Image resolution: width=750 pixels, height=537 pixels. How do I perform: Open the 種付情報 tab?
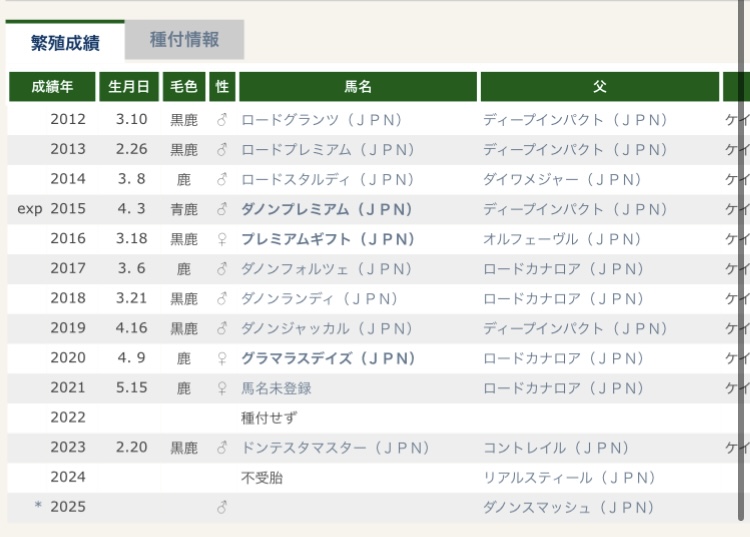click(x=185, y=40)
